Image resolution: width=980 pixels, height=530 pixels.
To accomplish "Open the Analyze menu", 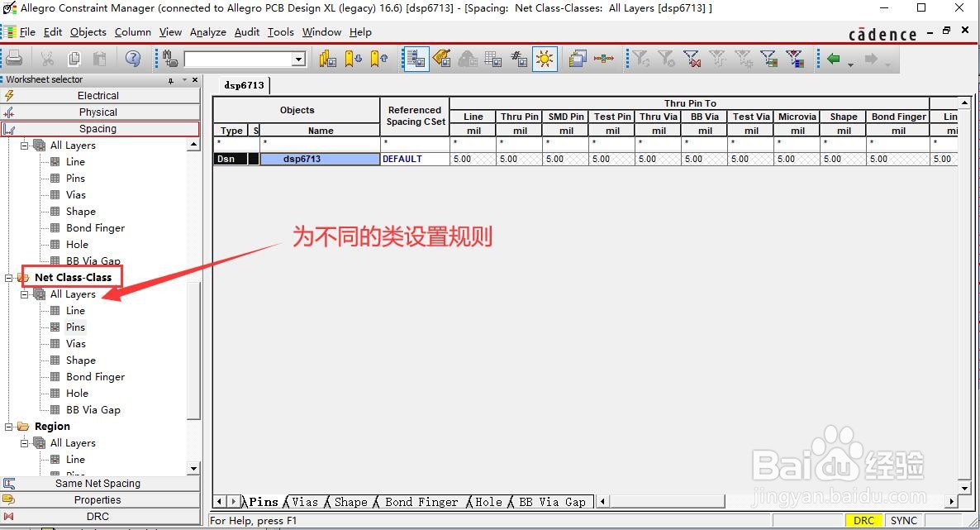I will click(208, 32).
